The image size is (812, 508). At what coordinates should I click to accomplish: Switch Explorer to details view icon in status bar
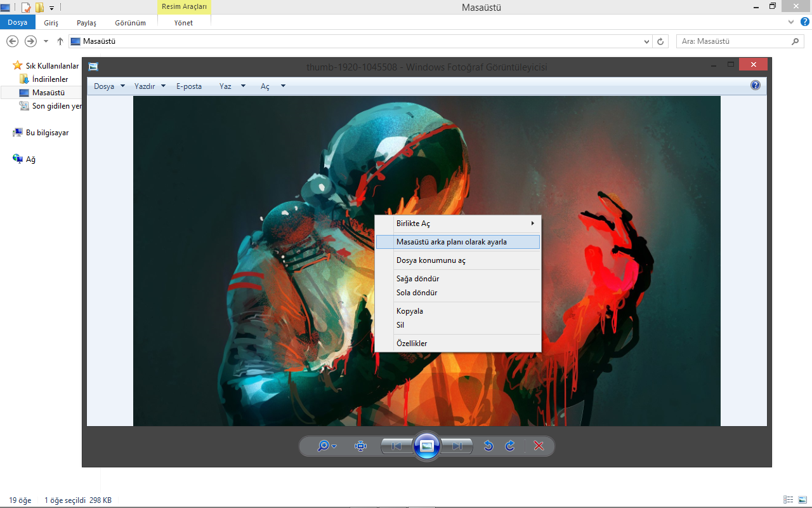789,500
